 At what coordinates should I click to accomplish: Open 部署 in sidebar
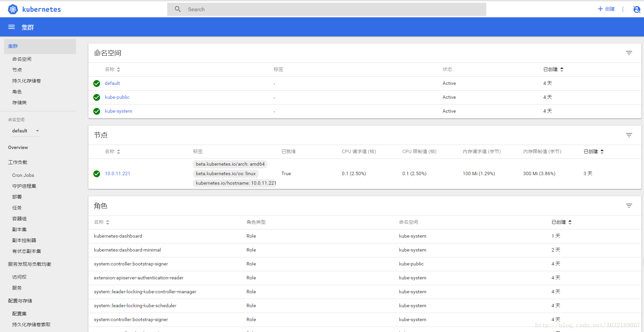(x=17, y=197)
